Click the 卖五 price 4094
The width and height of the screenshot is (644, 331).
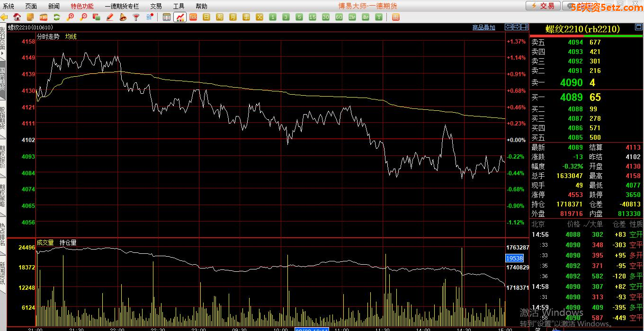point(575,42)
